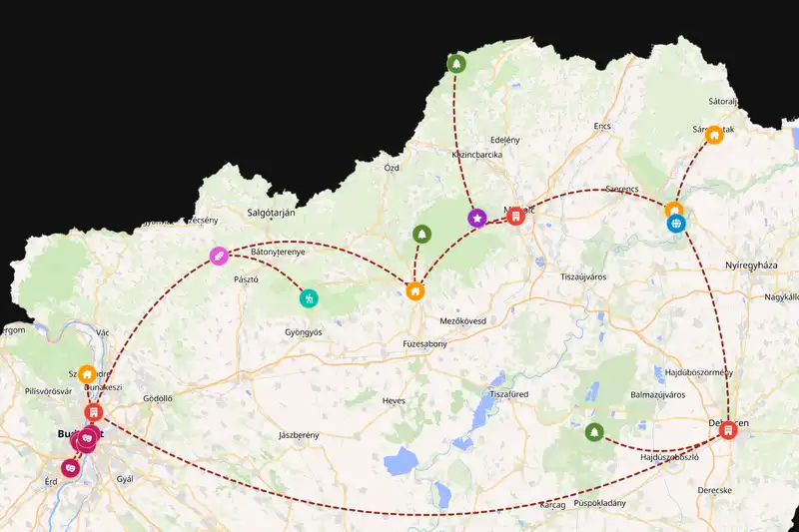Click the Érd town label
Screen dimensions: 799x532
pyautogui.click(x=51, y=482)
